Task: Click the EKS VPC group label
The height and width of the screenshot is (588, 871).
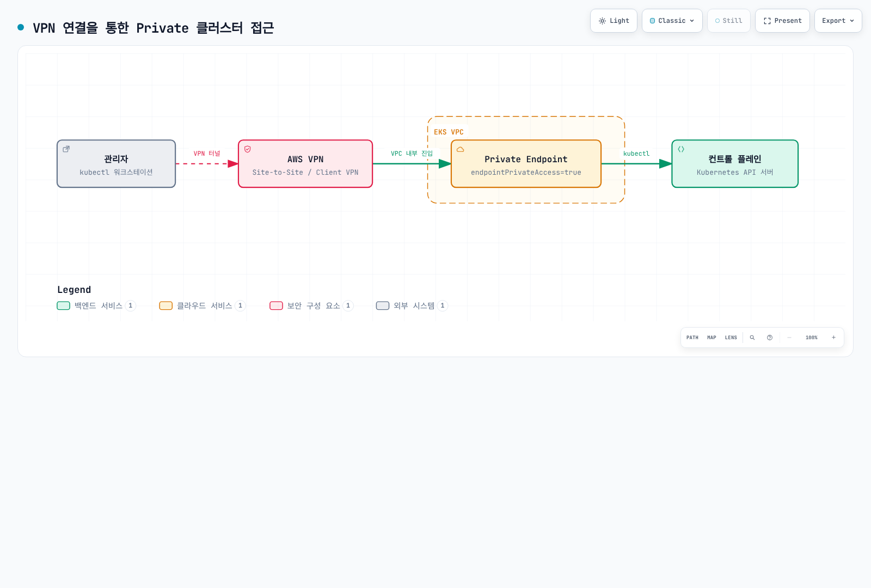Action: pyautogui.click(x=449, y=132)
